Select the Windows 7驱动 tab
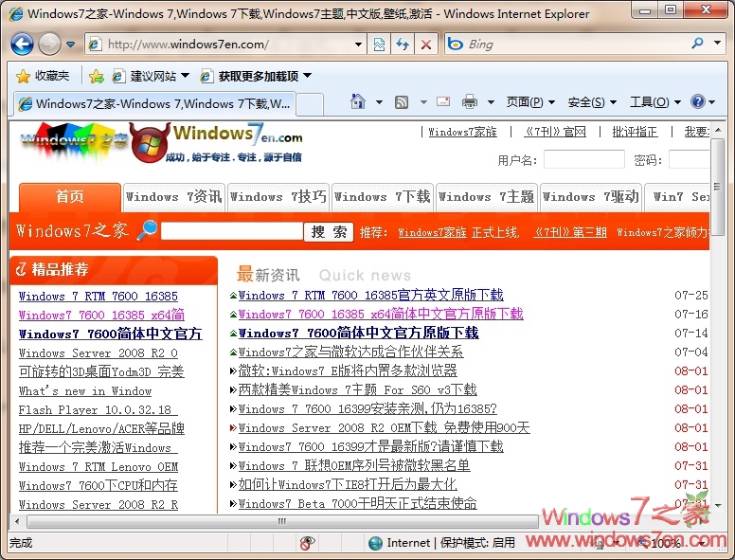The height and width of the screenshot is (560, 735). [591, 196]
